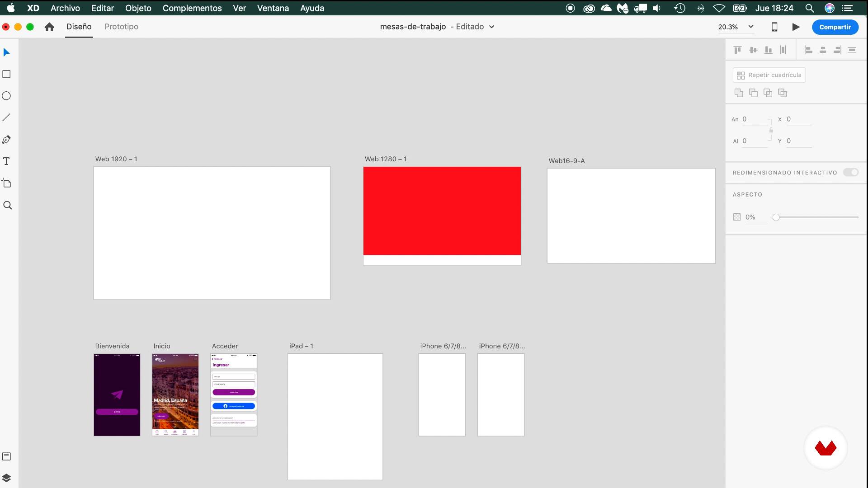Screen dimensions: 868x488
Task: Align bottom edges icon
Action: (768, 50)
